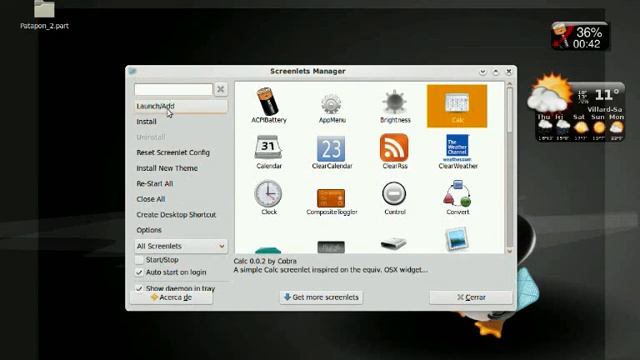Focus the screenlet search field

coord(173,89)
